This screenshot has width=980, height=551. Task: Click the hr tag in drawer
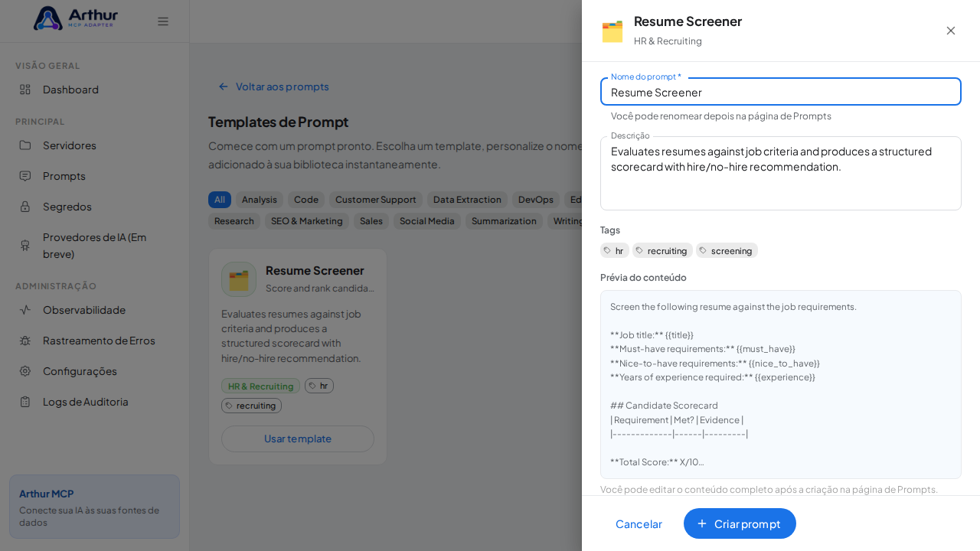pos(615,250)
